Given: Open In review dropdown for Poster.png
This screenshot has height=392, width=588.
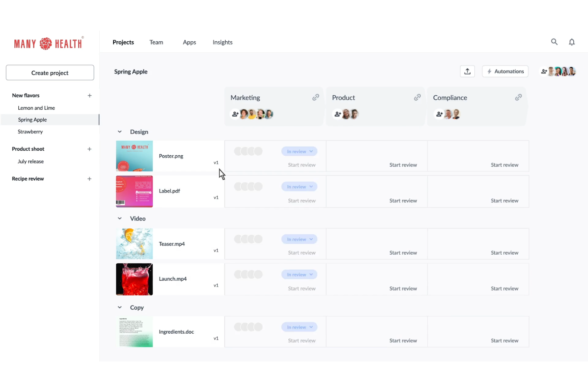Looking at the screenshot, I should [300, 151].
